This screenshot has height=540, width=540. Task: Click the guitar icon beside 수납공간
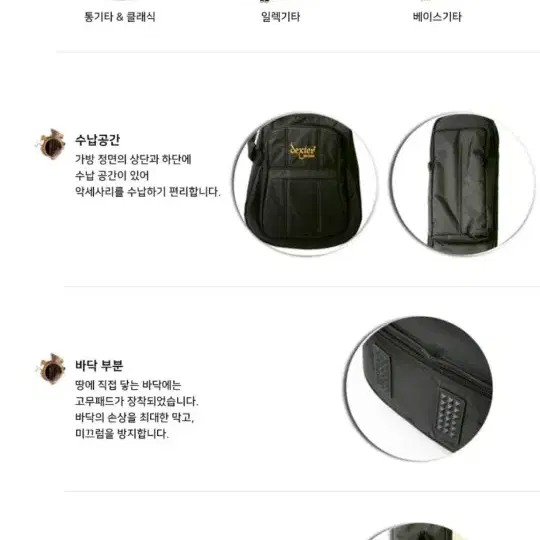pos(50,144)
